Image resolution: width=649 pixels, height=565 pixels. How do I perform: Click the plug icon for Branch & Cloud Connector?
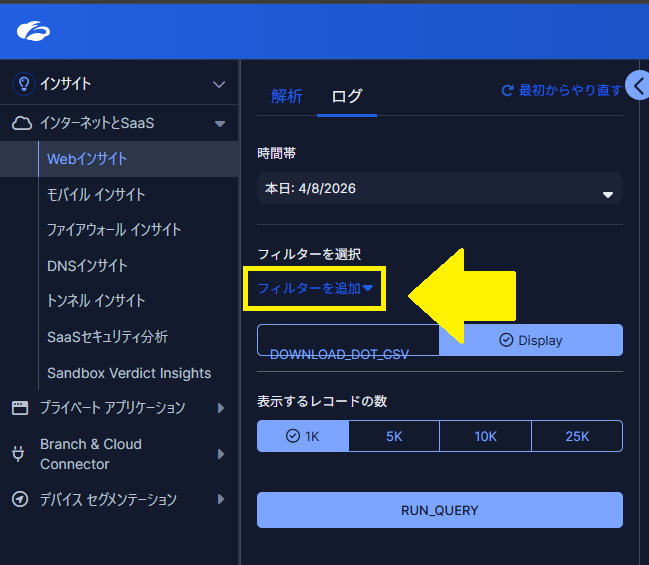(18, 454)
